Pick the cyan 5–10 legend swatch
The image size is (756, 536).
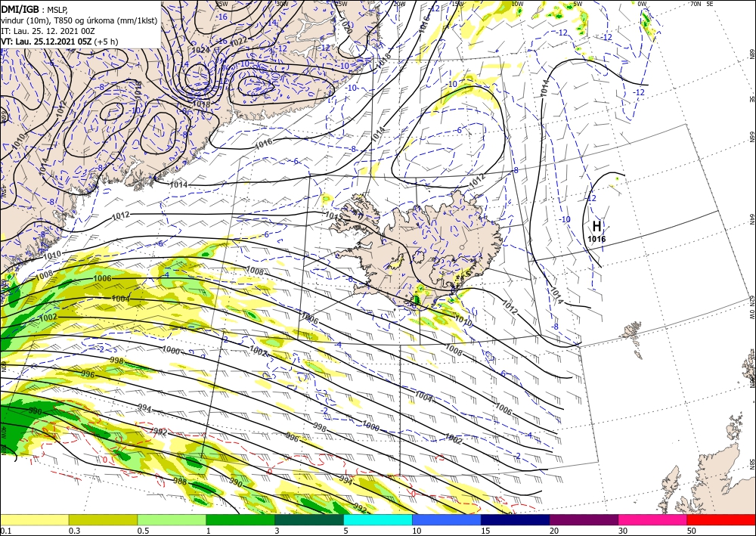[x=377, y=519]
